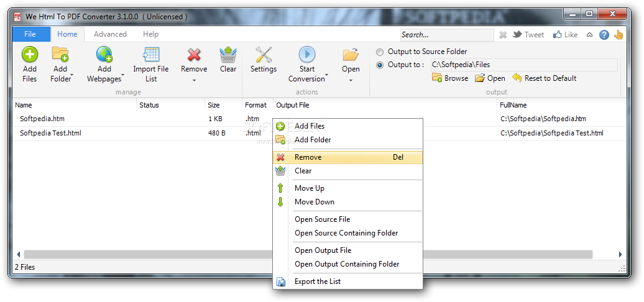Choose Export the List
The width and height of the screenshot is (644, 302).
347,281
